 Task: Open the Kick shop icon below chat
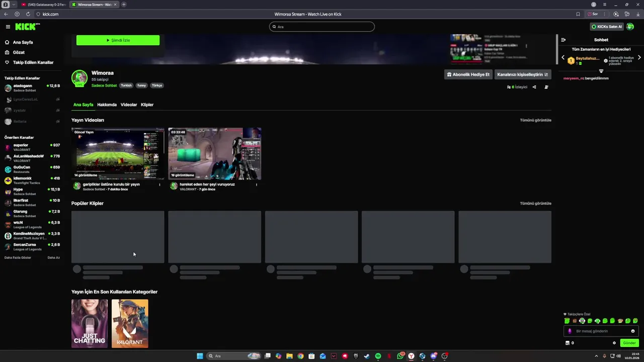point(568,343)
